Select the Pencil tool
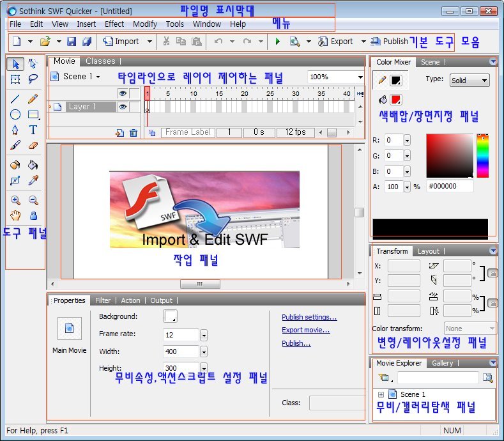The height and width of the screenshot is (441, 504). pyautogui.click(x=33, y=98)
